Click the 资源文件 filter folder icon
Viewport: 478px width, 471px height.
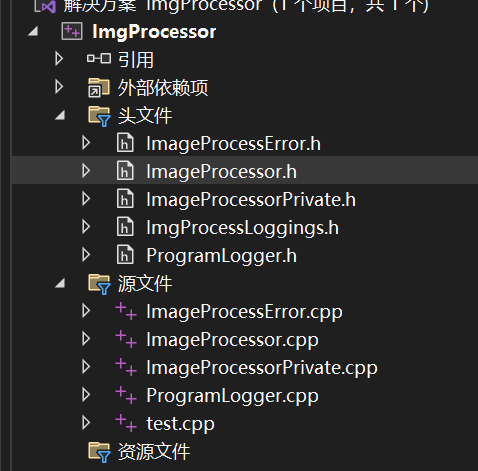(x=99, y=452)
